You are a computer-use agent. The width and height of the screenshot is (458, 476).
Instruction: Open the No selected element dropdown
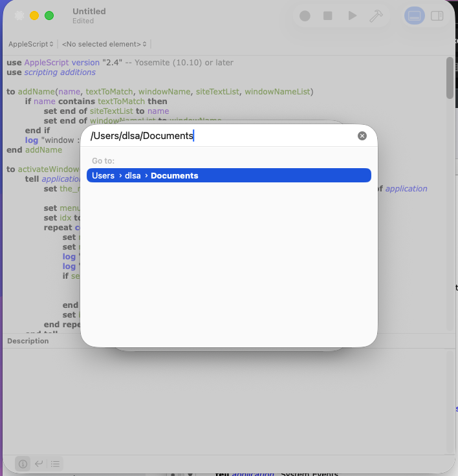[x=104, y=44]
